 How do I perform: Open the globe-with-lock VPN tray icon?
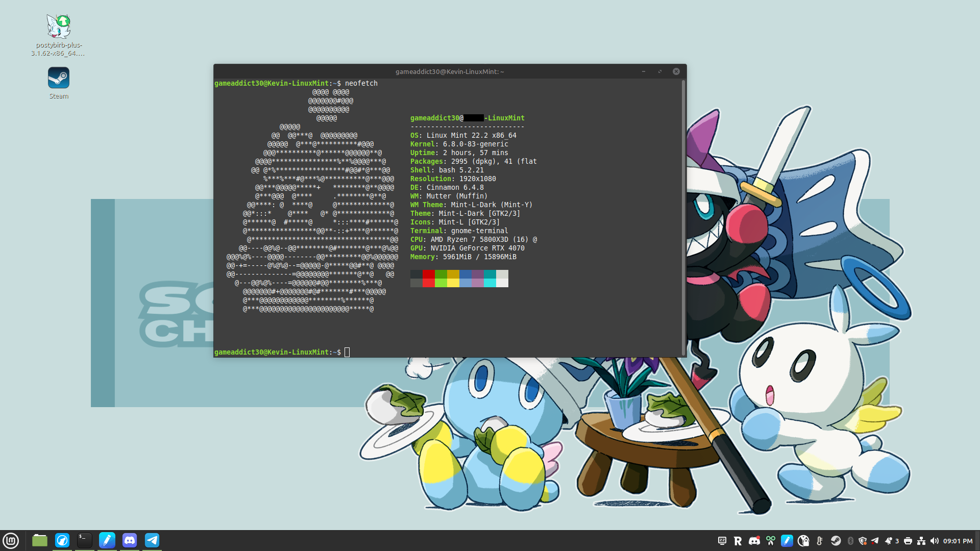click(803, 541)
